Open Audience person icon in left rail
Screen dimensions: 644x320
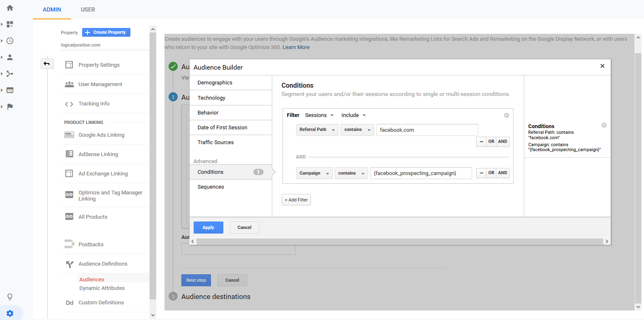[10, 57]
